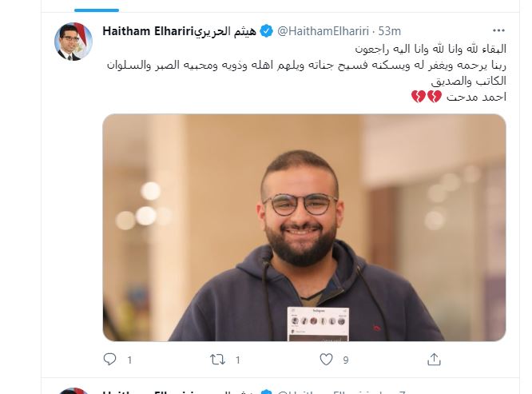Click the share upload icon
This screenshot has height=394, width=532.
[x=434, y=359]
